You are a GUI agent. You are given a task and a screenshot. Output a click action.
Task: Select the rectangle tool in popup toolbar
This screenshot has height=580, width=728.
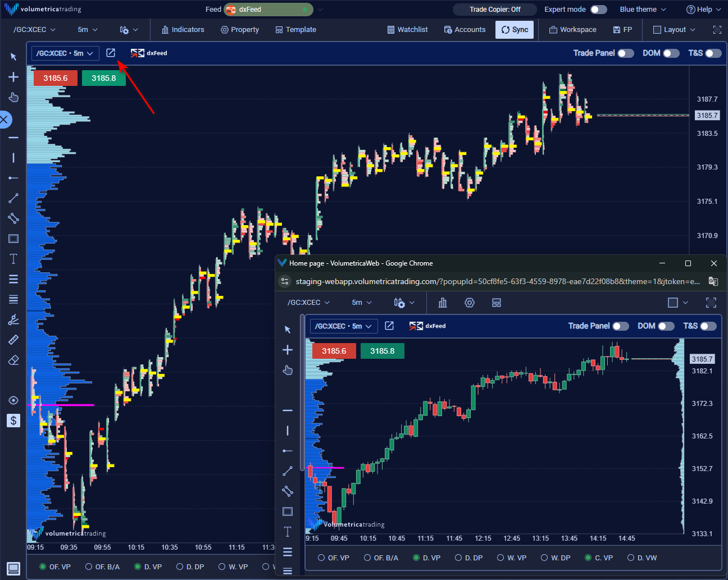pyautogui.click(x=288, y=512)
